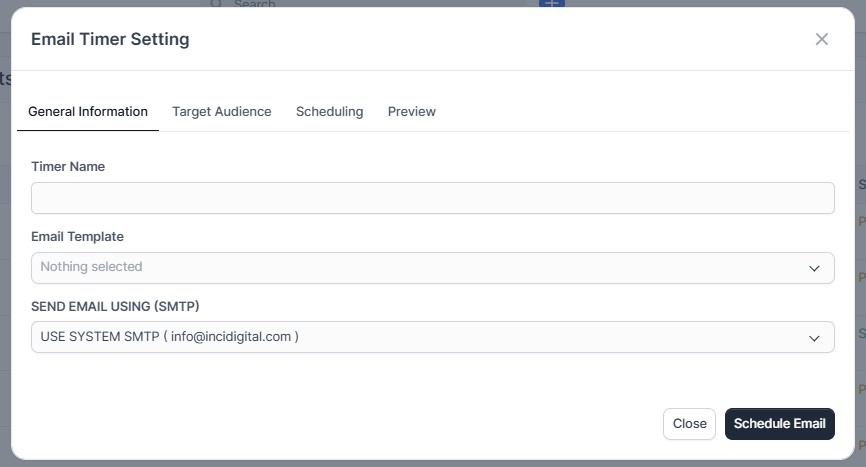Click the Email Template chevron arrow

coord(814,268)
